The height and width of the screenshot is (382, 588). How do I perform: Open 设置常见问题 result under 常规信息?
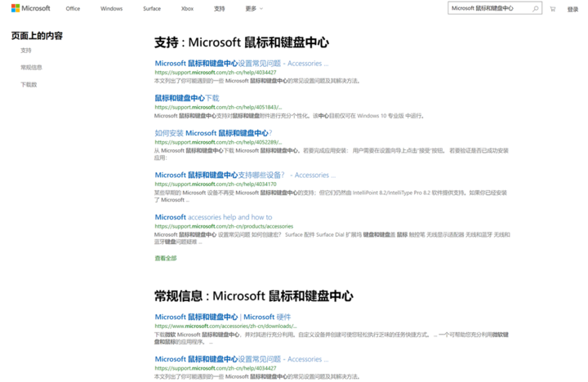click(242, 359)
